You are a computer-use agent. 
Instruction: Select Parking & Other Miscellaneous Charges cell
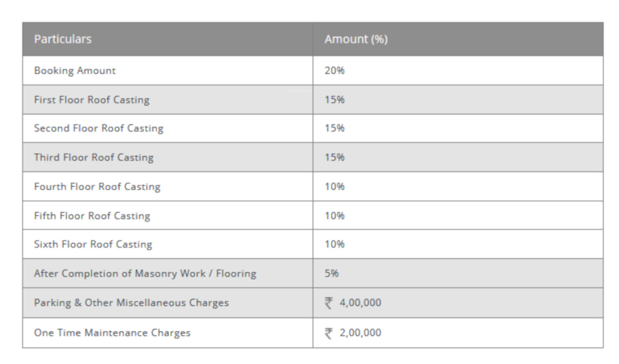131,303
